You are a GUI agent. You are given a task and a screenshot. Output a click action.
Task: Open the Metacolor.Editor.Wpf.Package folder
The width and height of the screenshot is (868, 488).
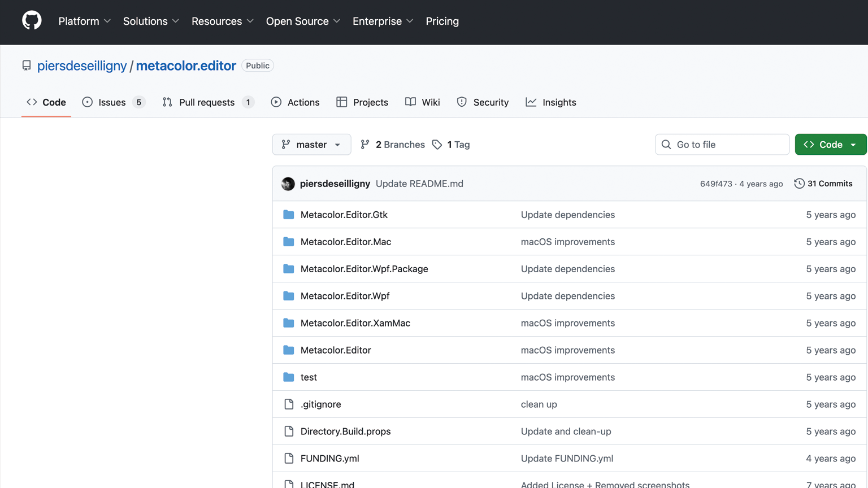364,269
